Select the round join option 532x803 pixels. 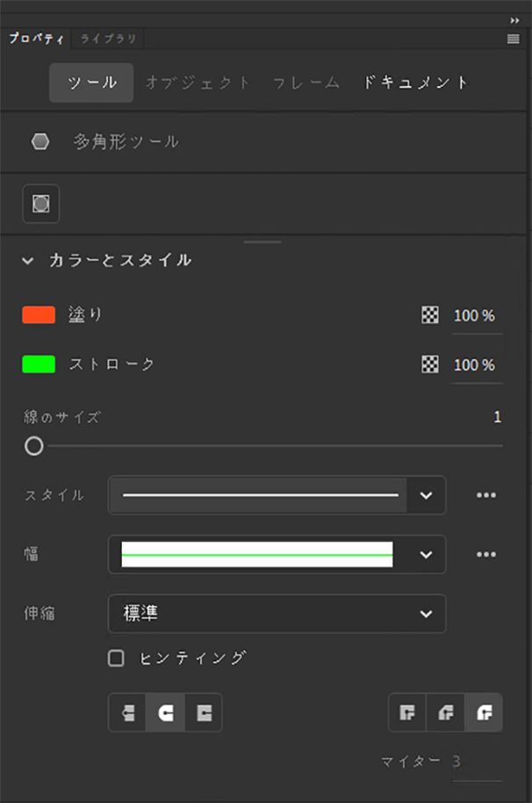[444, 713]
